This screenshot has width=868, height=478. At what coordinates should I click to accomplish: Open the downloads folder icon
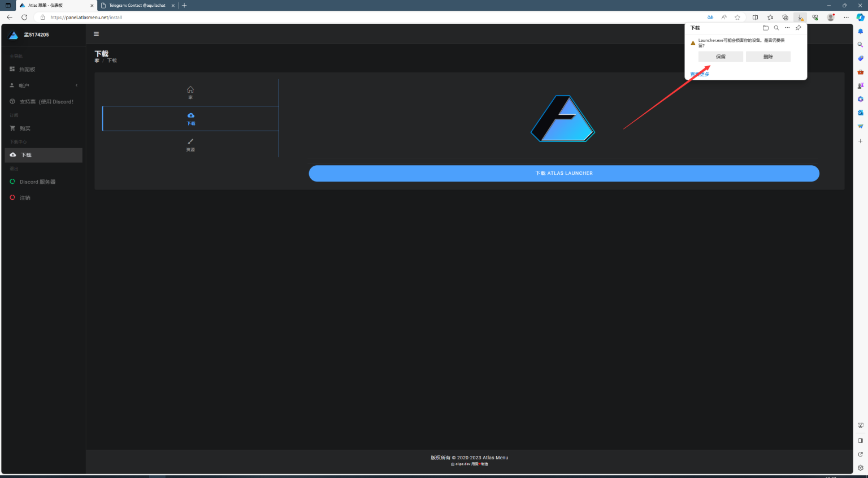click(766, 28)
